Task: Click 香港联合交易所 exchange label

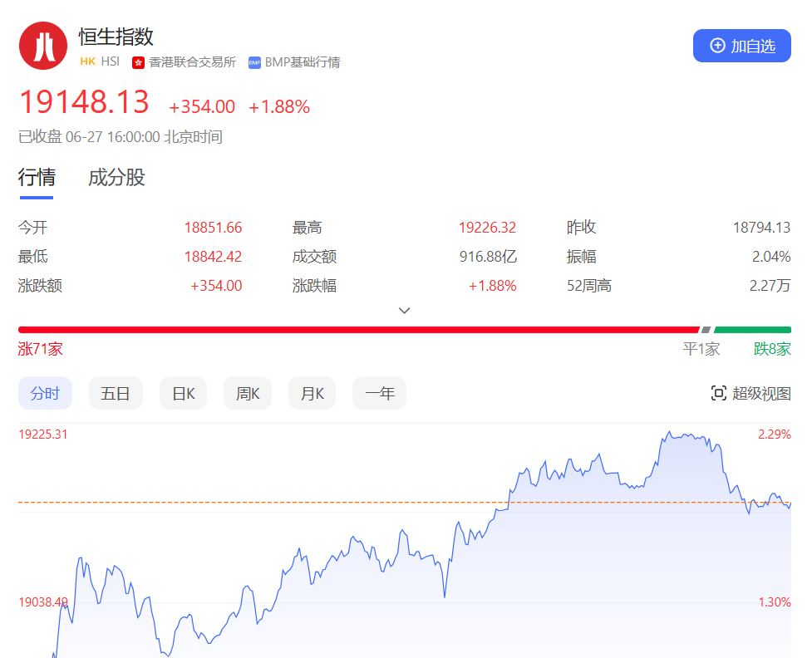Action: point(192,62)
